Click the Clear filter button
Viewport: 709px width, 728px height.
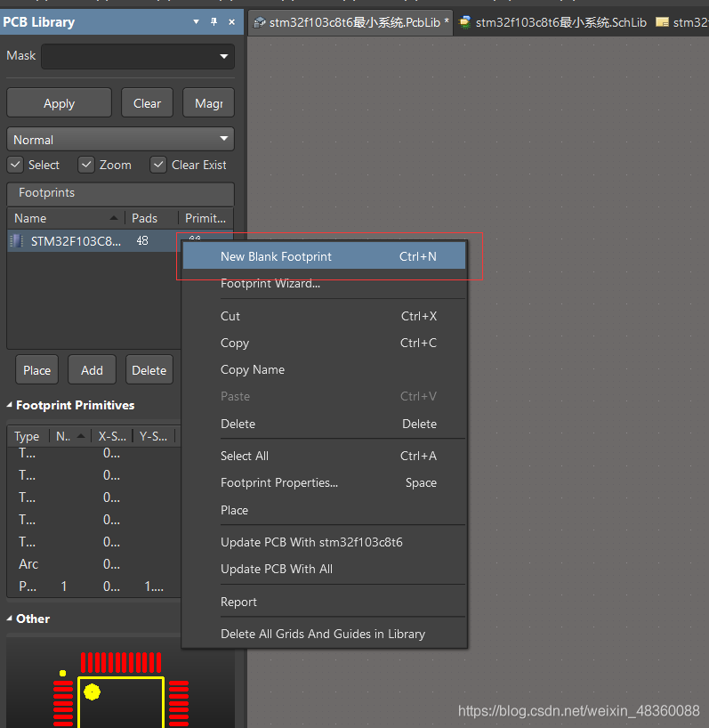[147, 103]
